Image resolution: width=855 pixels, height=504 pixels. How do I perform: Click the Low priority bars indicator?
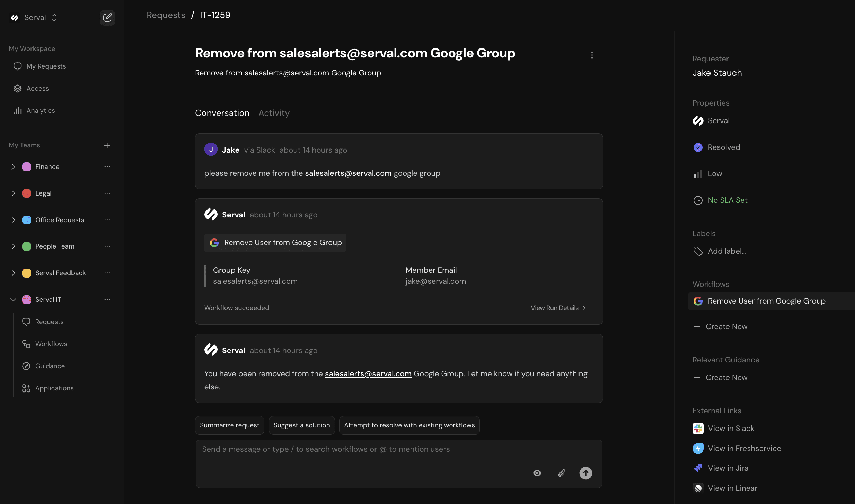(698, 173)
